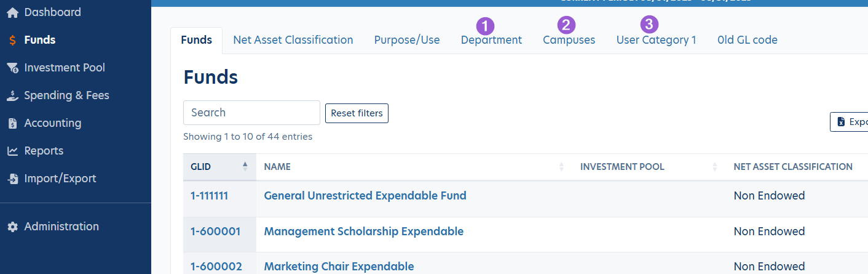
Task: Click the Accounting document icon
Action: pyautogui.click(x=12, y=123)
